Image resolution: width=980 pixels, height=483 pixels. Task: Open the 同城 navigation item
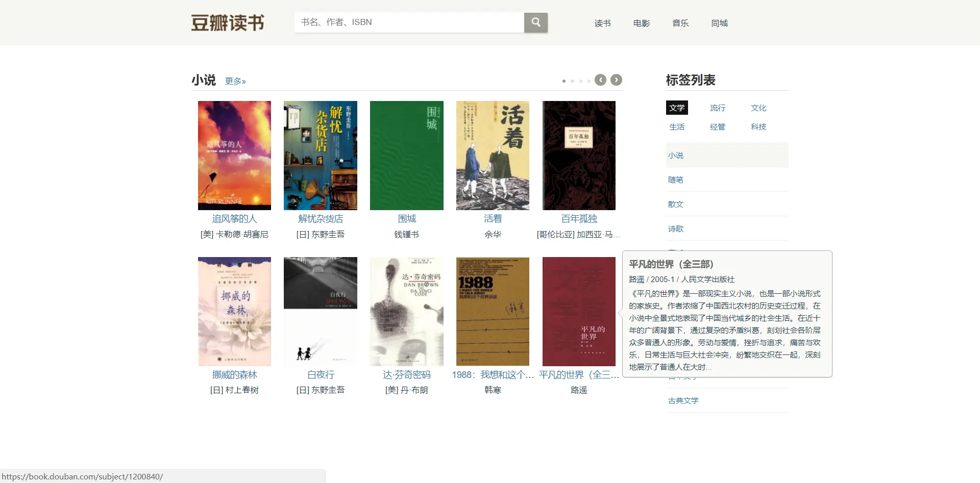click(x=720, y=23)
